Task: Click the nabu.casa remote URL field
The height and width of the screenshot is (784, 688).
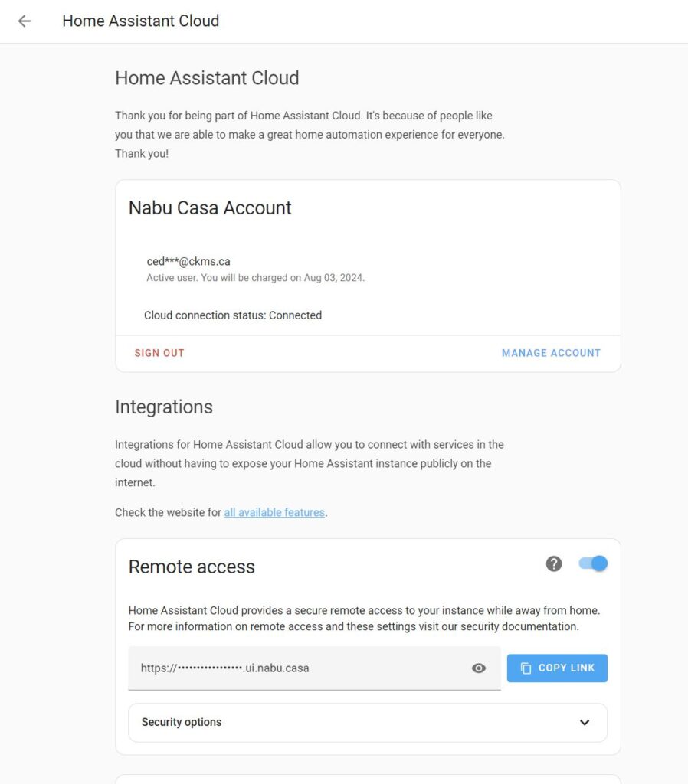Action: click(x=299, y=668)
